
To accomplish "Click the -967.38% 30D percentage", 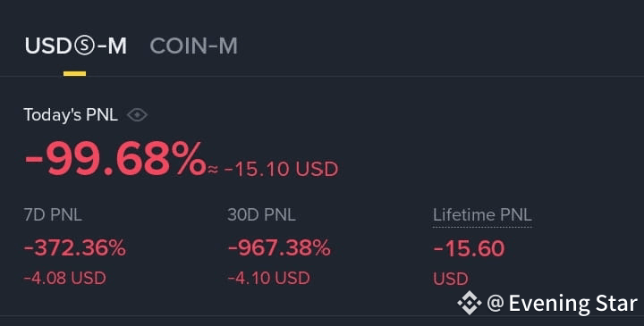I will 279,248.
